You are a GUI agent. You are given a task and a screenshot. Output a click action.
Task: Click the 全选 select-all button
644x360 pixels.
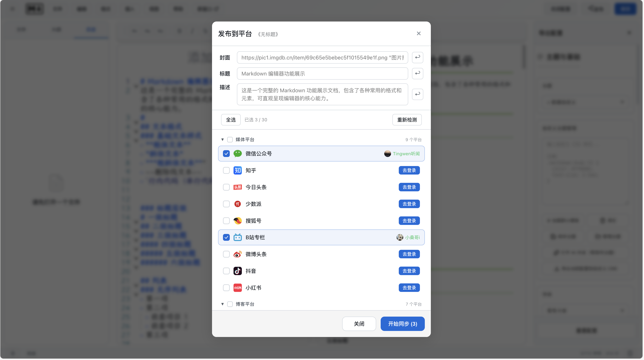point(231,120)
